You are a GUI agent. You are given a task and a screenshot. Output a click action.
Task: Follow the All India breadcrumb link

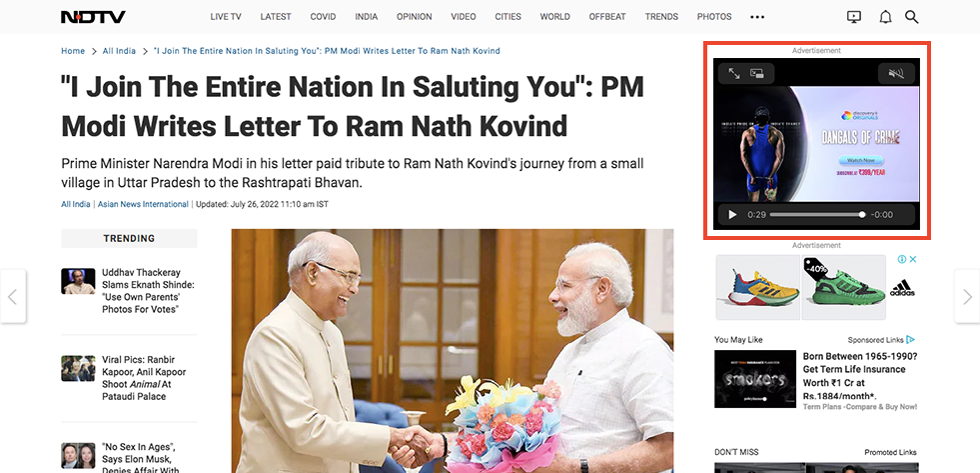(119, 51)
